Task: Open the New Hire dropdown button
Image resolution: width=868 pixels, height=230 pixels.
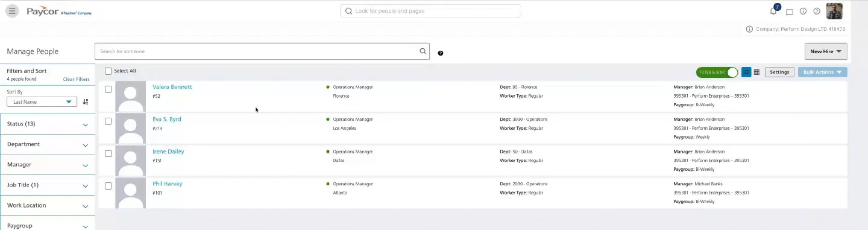Action: (x=826, y=51)
